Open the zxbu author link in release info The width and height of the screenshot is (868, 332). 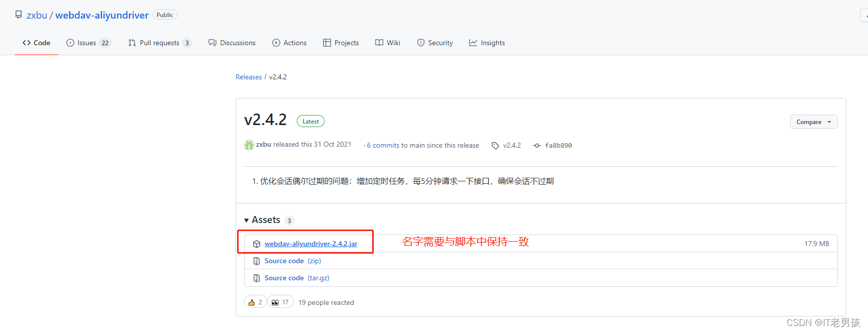pos(263,144)
